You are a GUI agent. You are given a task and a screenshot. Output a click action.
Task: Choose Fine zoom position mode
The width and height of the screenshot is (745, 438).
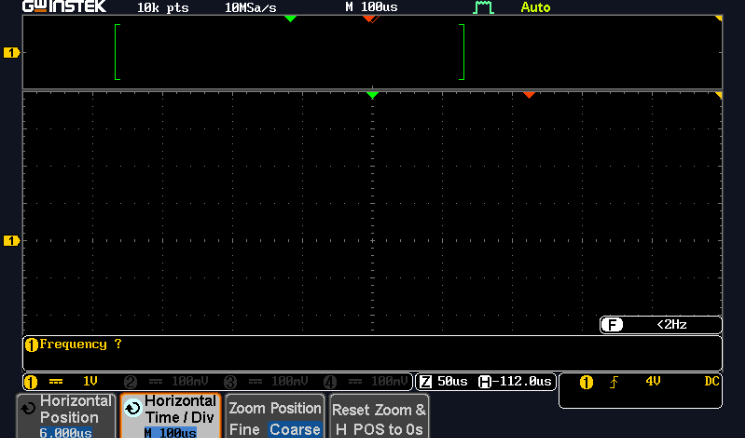tap(245, 430)
